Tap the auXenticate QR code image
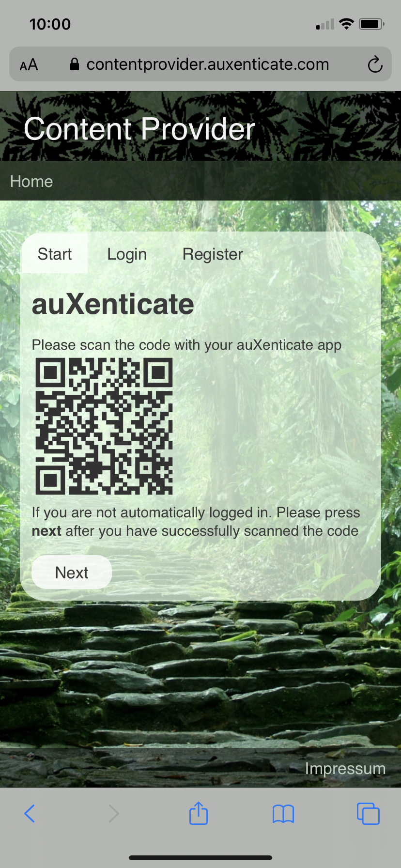 pyautogui.click(x=104, y=426)
